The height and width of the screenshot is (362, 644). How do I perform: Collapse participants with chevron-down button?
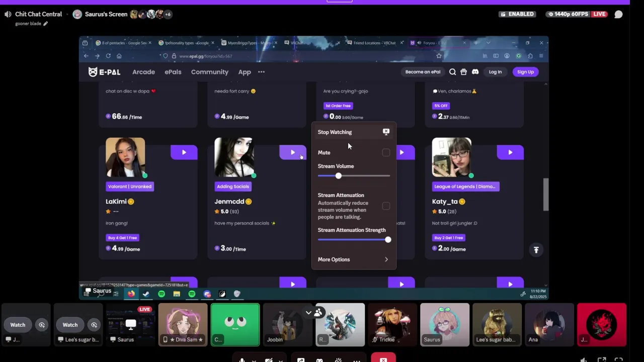tap(308, 313)
